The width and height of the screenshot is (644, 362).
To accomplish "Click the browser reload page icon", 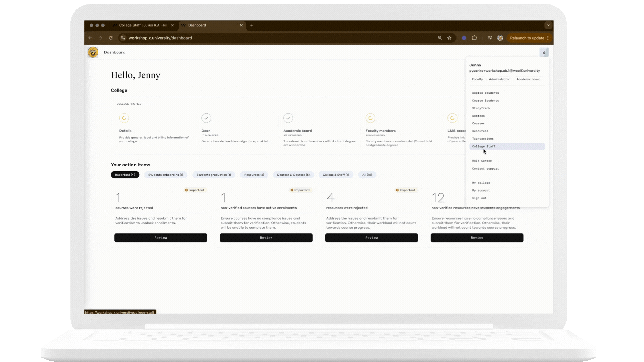I will (111, 38).
